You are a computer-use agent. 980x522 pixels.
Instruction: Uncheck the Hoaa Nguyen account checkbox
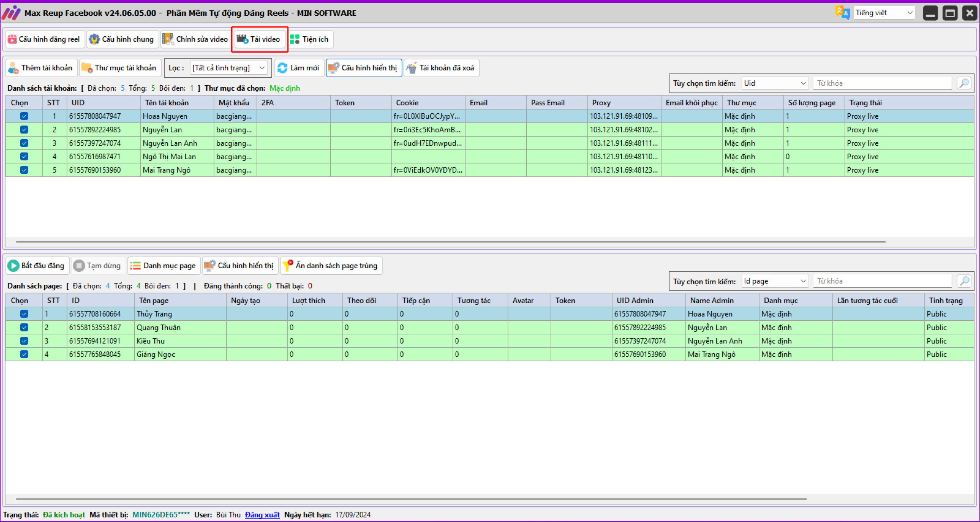[24, 116]
